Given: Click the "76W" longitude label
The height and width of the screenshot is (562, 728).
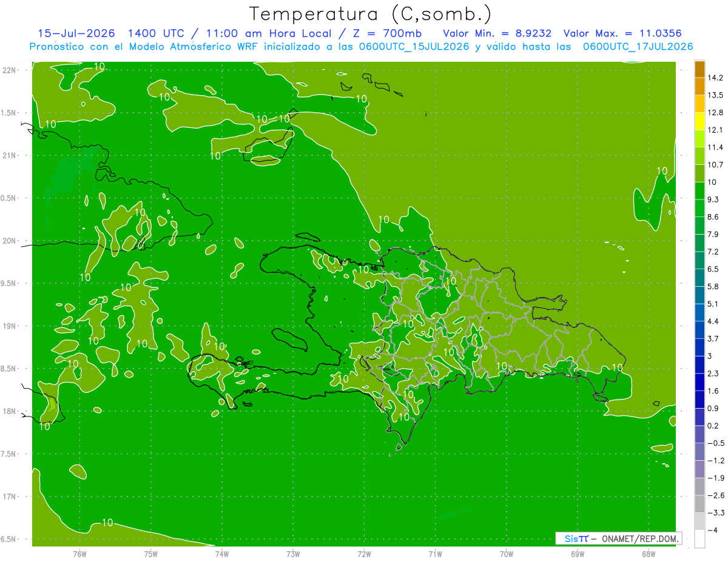Looking at the screenshot, I should (x=79, y=554).
